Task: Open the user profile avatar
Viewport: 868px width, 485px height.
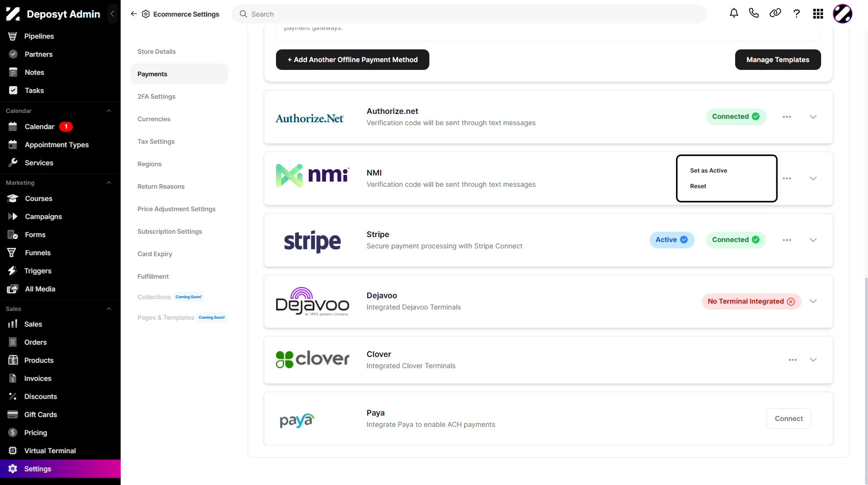Action: coord(843,14)
